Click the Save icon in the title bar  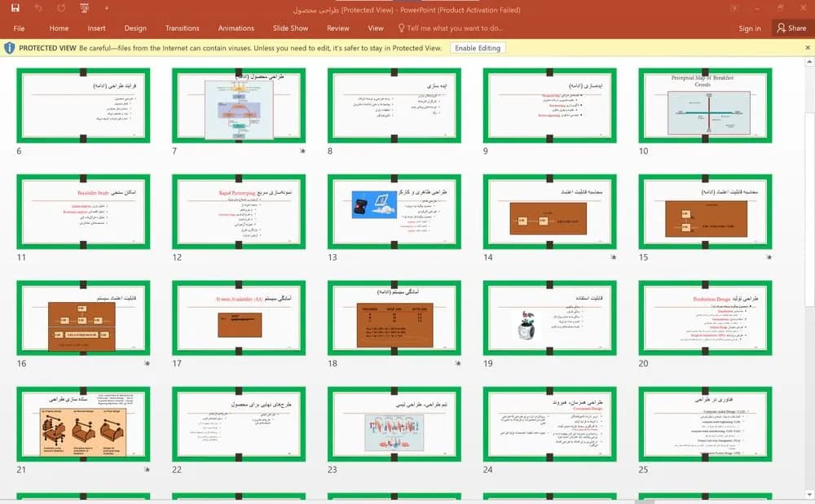15,8
